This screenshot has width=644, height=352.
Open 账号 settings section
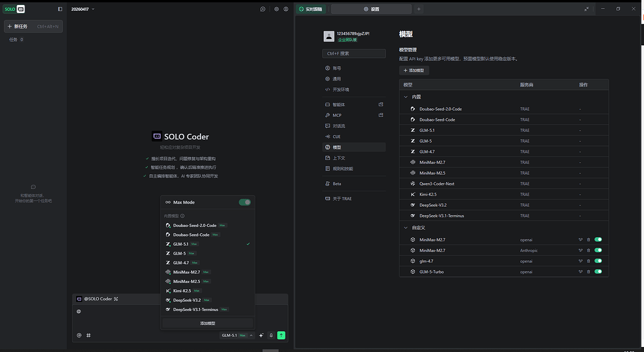(x=353, y=68)
